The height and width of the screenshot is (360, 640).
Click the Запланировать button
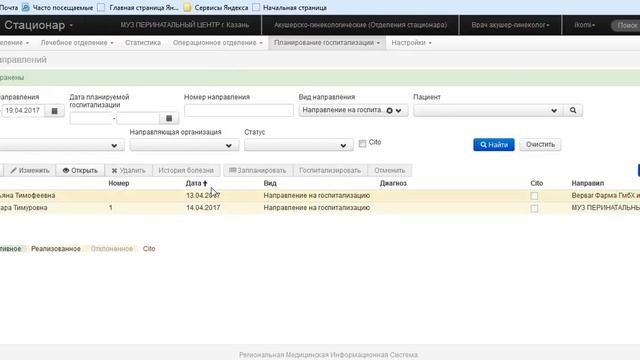click(x=258, y=170)
